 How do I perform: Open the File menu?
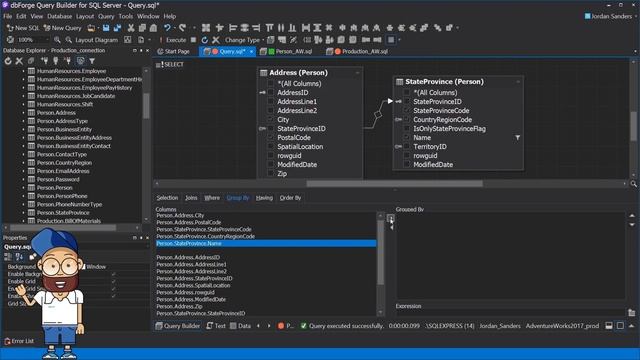(x=8, y=16)
